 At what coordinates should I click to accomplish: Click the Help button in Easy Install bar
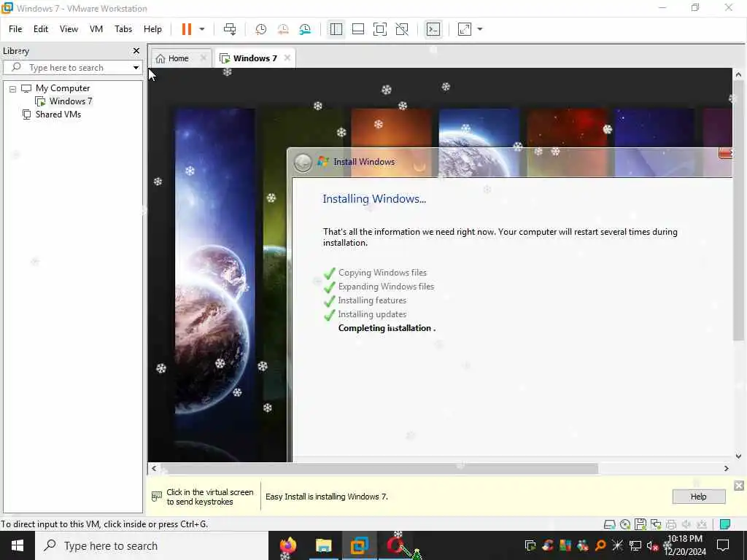pos(698,496)
